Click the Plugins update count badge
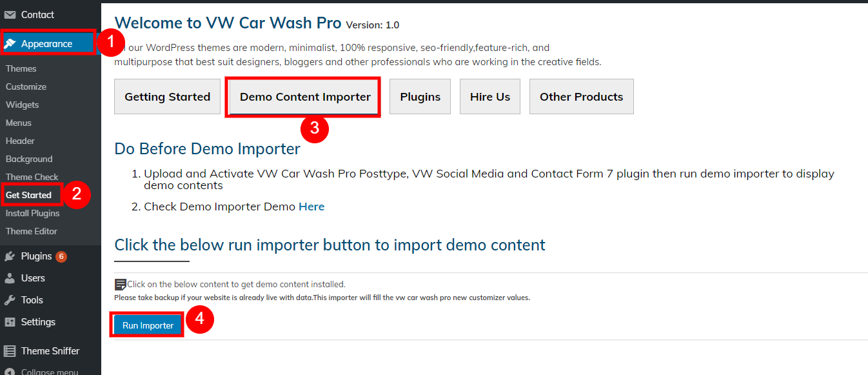 click(x=61, y=256)
